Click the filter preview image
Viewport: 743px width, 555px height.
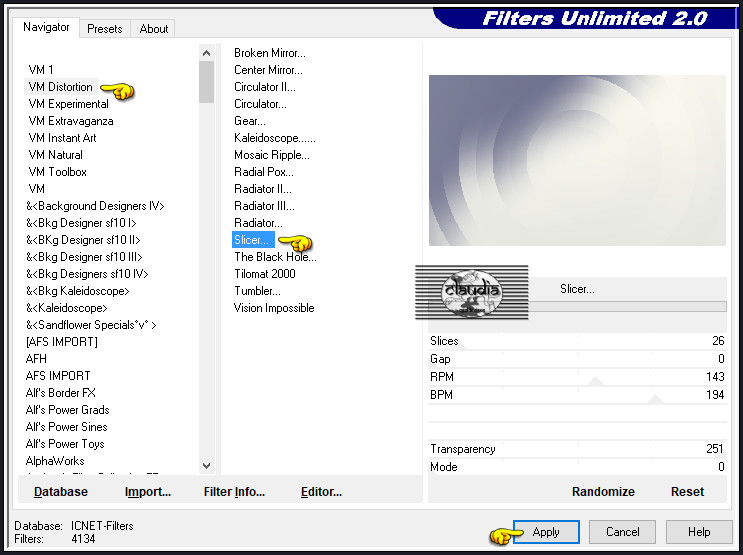pyautogui.click(x=577, y=160)
